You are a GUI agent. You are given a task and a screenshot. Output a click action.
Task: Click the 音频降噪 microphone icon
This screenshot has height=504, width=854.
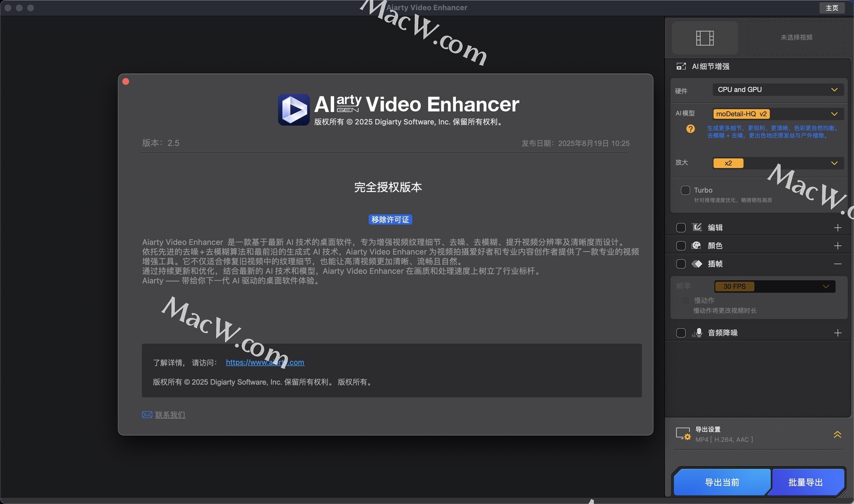[x=697, y=333]
